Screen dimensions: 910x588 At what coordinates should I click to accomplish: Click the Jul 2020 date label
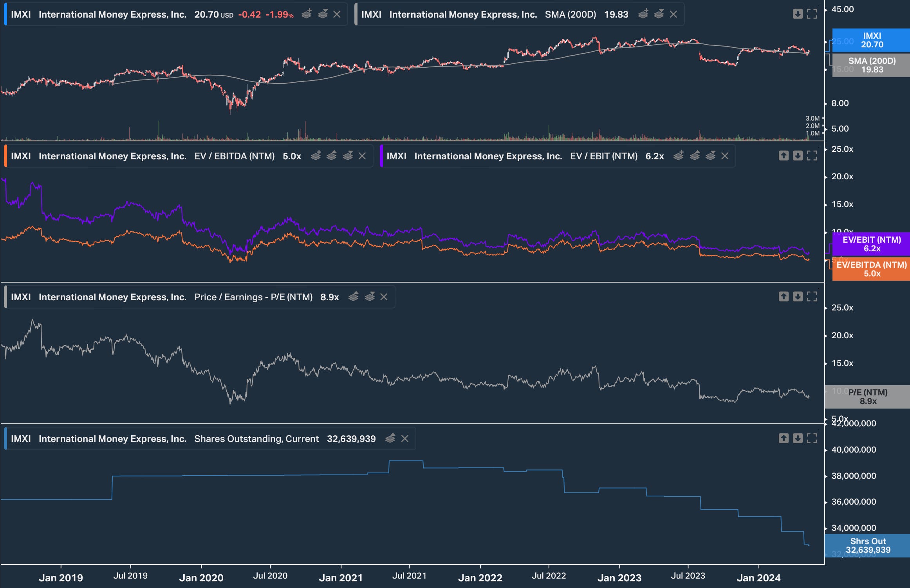tap(270, 576)
